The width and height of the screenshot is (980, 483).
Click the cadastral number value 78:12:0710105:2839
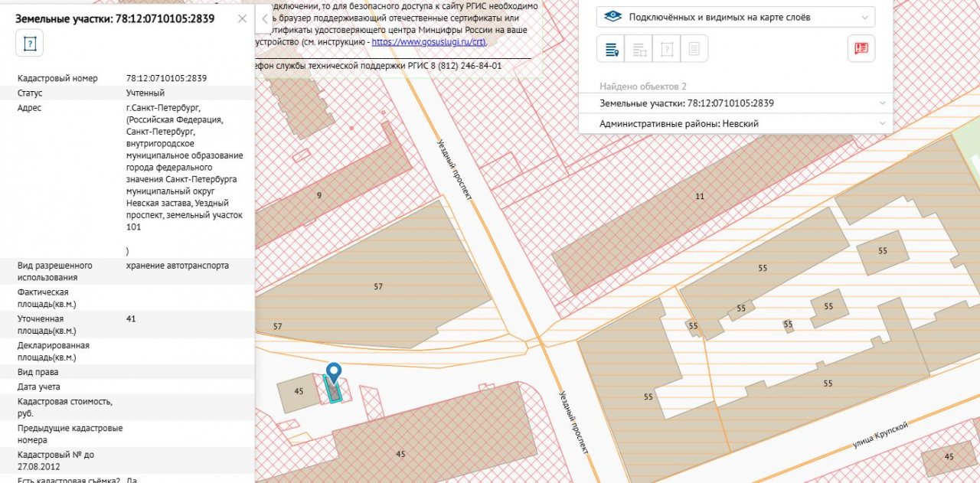coord(166,78)
